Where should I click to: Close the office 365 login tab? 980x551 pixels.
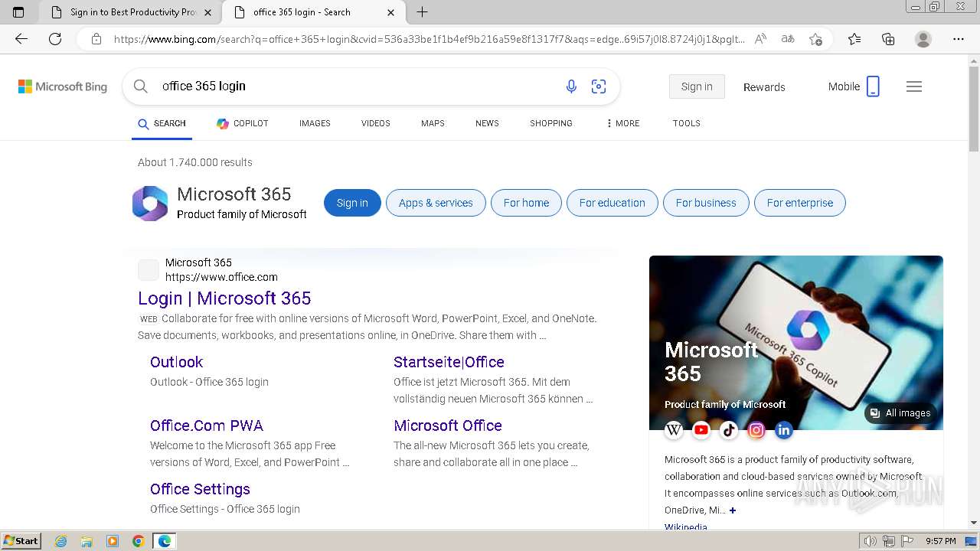point(391,12)
